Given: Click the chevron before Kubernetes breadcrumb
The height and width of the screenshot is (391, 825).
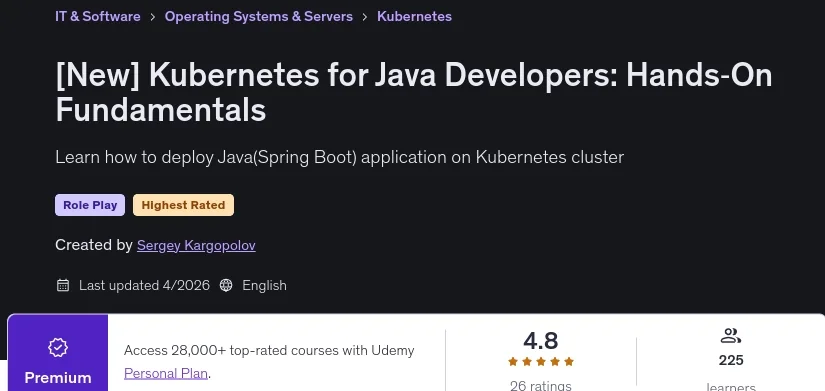Looking at the screenshot, I should [x=365, y=17].
